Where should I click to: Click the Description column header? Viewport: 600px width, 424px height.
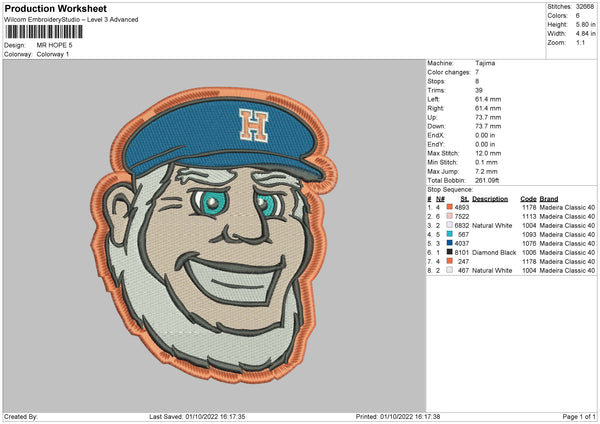tap(490, 198)
